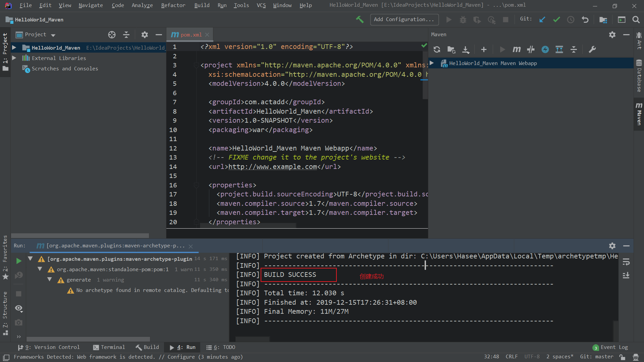Screen dimensions: 644x362
Task: Open Maven Settings wrench icon
Action: tap(592, 50)
